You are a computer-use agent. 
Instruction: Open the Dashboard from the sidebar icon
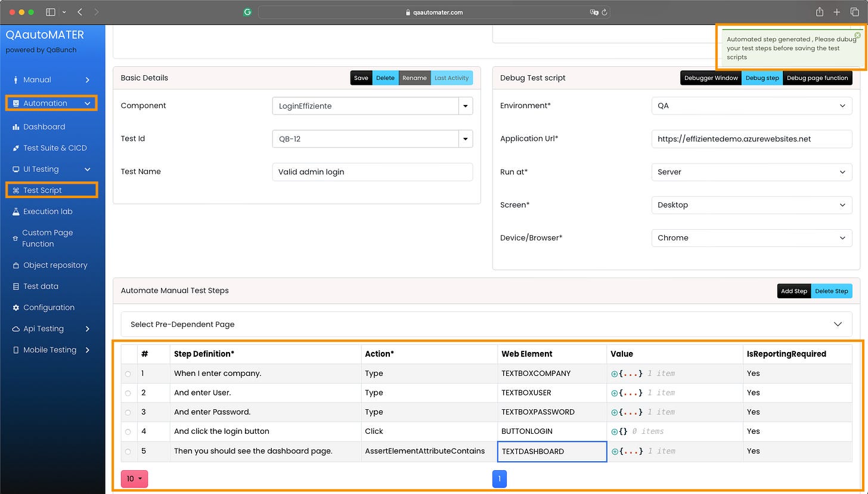[15, 126]
